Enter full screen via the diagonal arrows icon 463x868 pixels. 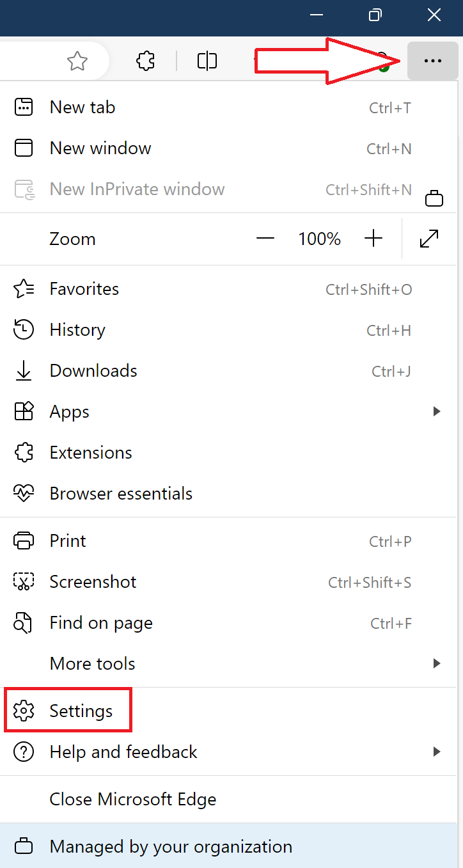click(429, 239)
